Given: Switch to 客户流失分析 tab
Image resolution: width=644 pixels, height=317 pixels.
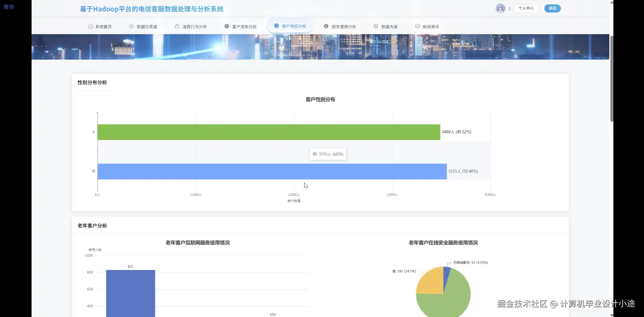Looking at the screenshot, I should pyautogui.click(x=241, y=27).
